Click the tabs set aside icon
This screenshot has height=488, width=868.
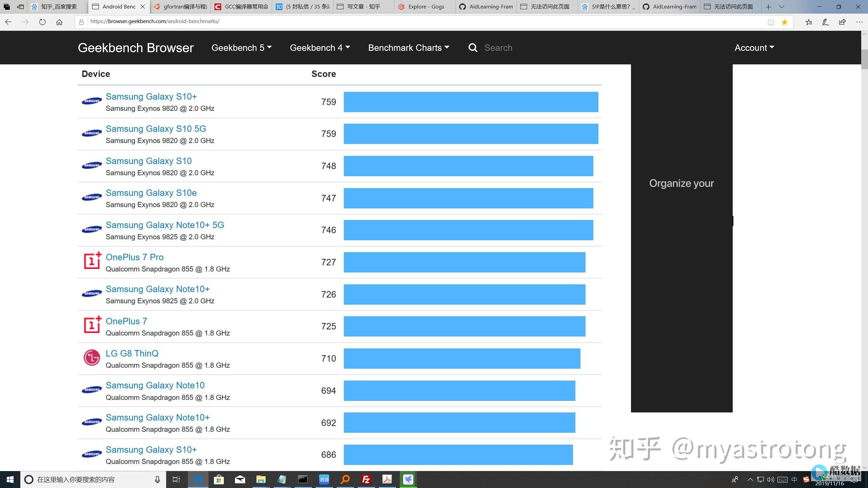click(x=7, y=7)
